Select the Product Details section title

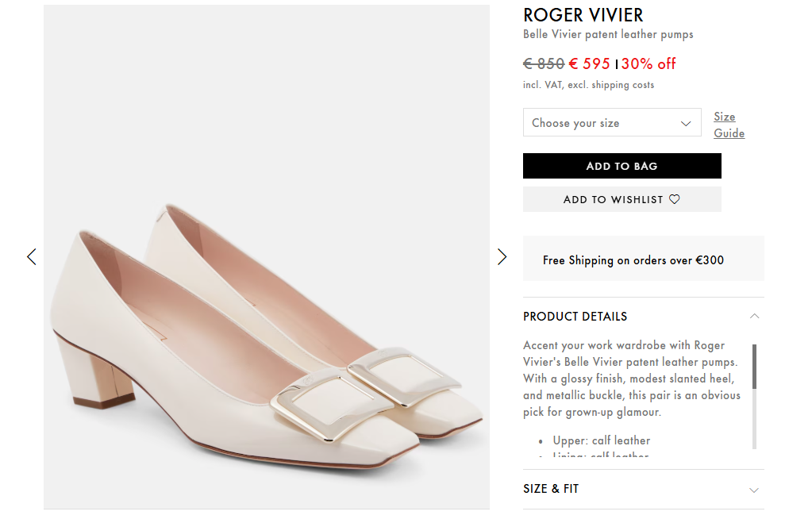[575, 316]
